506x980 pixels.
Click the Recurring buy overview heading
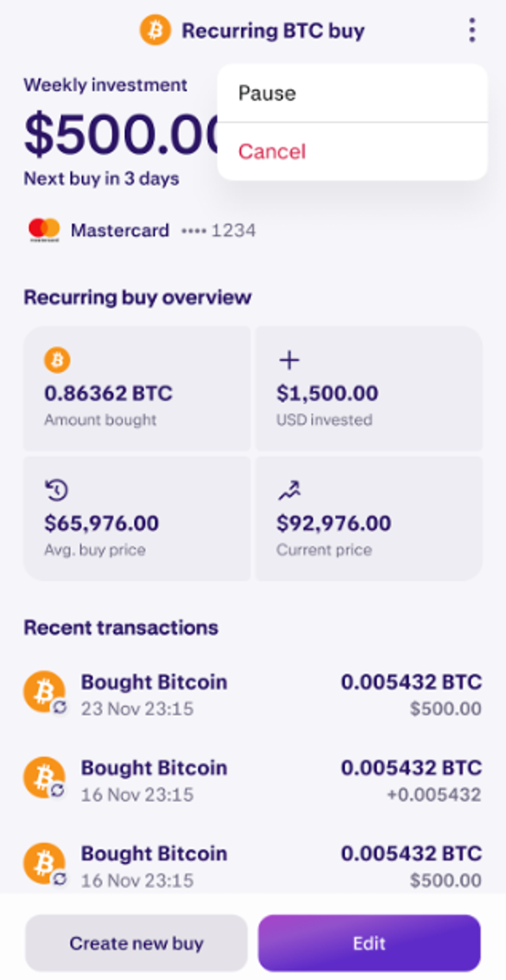pyautogui.click(x=137, y=298)
